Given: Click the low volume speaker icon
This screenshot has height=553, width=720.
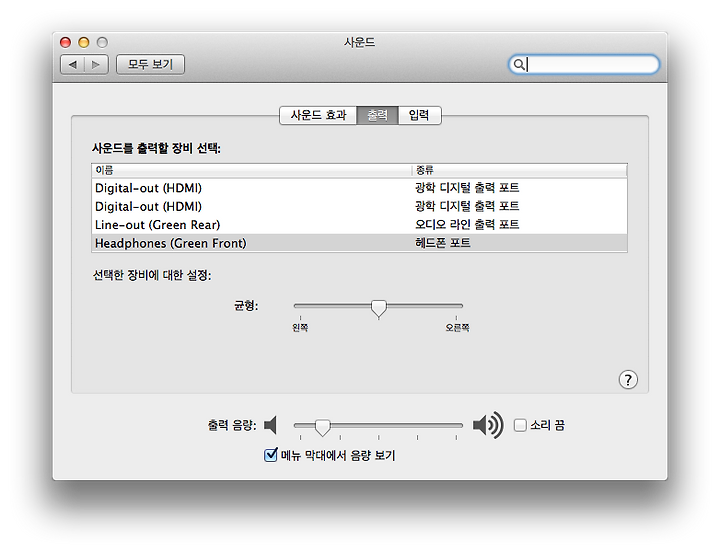Looking at the screenshot, I should [x=270, y=425].
